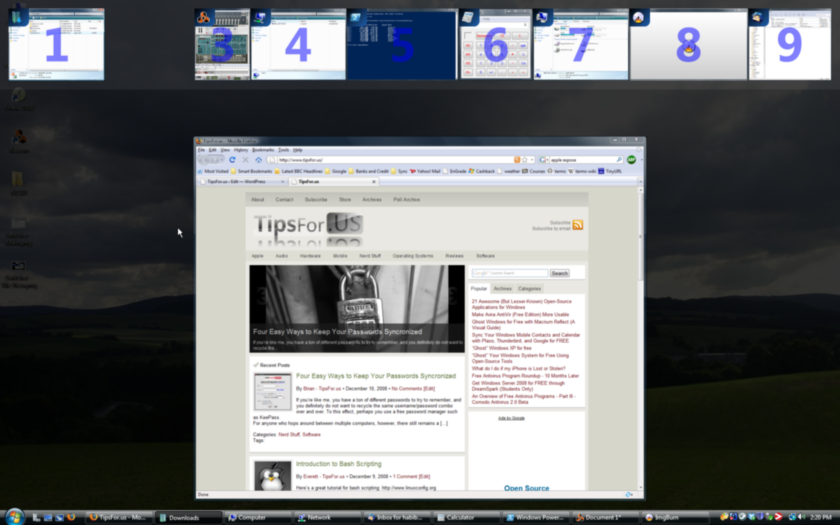Open the Firefox Tools menu
This screenshot has width=840, height=525.
click(283, 150)
